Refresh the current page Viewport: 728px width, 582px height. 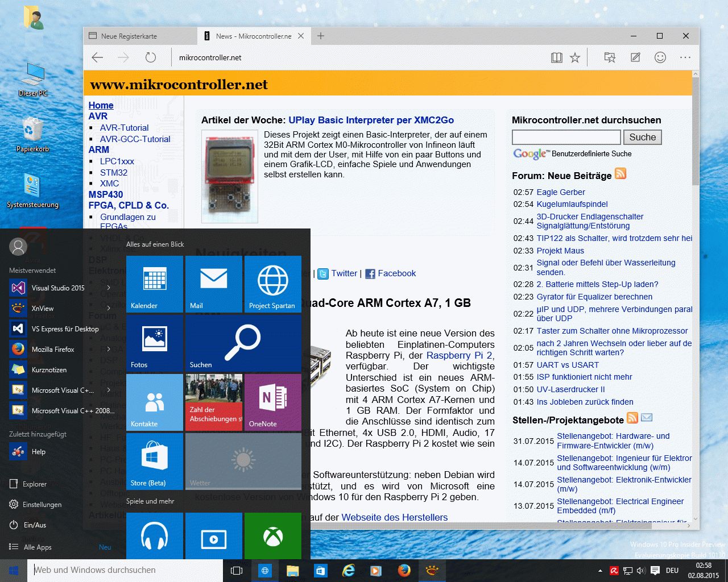point(150,57)
